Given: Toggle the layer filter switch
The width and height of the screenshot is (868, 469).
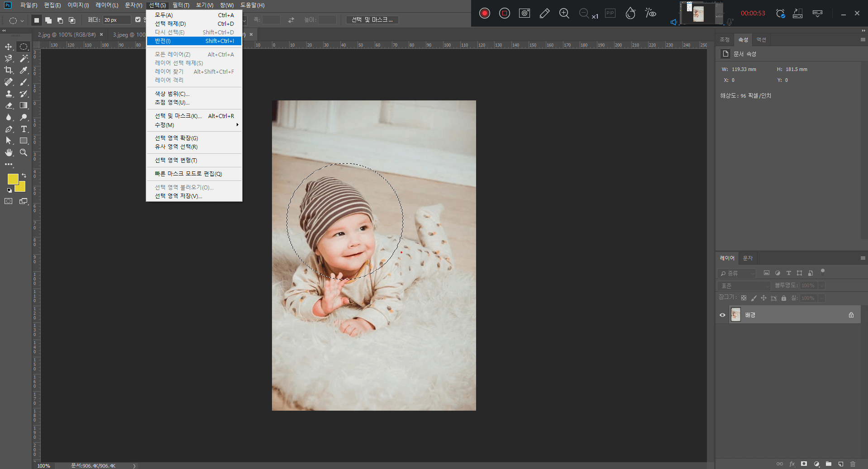Looking at the screenshot, I should (823, 272).
